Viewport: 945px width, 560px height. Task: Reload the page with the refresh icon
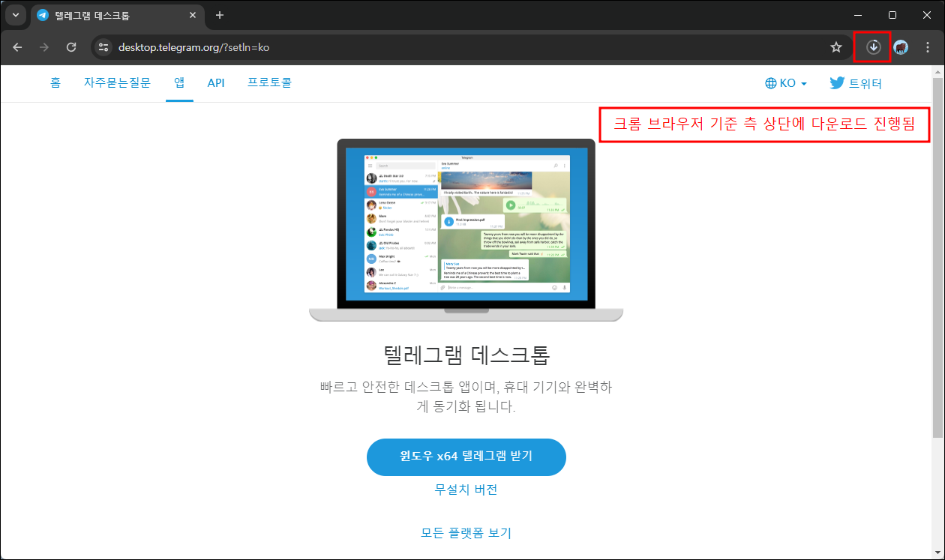click(71, 47)
